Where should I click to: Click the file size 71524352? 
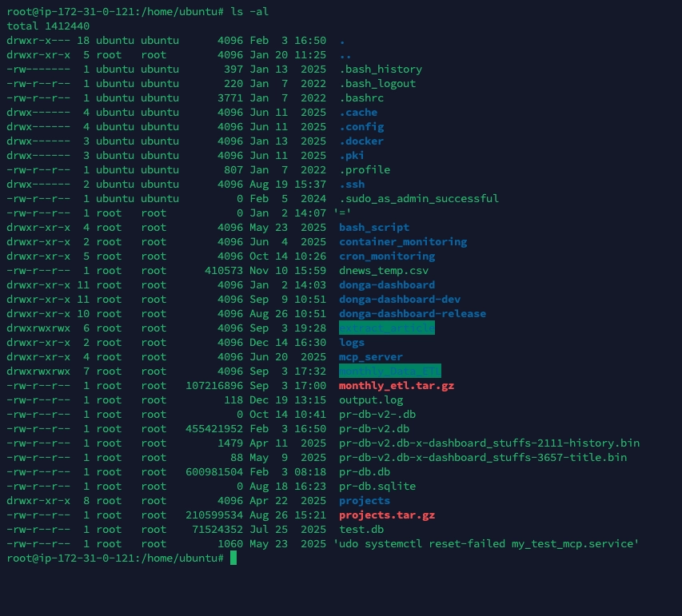(217, 530)
